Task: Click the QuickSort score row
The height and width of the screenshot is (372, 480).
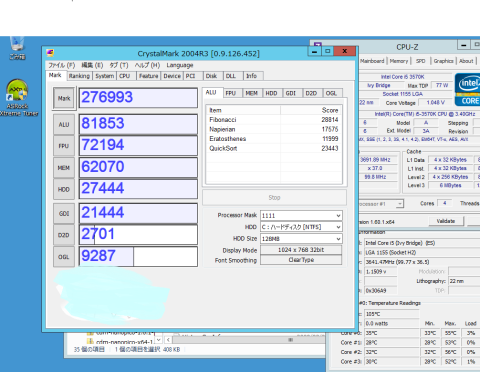Action: (274, 148)
